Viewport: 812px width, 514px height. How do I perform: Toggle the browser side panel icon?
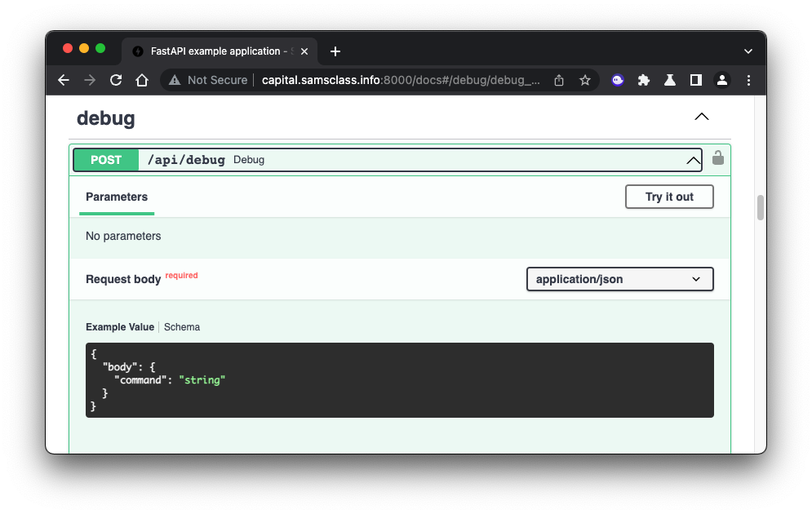pos(696,80)
